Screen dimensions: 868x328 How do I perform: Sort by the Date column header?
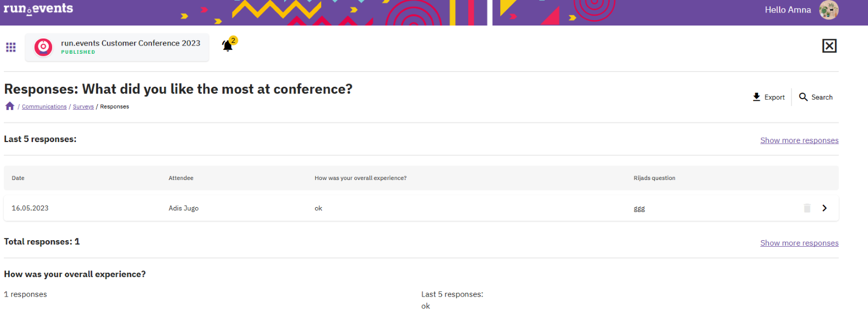(18, 178)
